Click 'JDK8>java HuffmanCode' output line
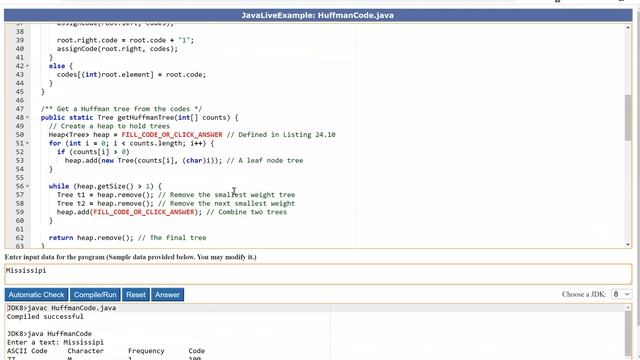The image size is (640, 360). point(49,334)
